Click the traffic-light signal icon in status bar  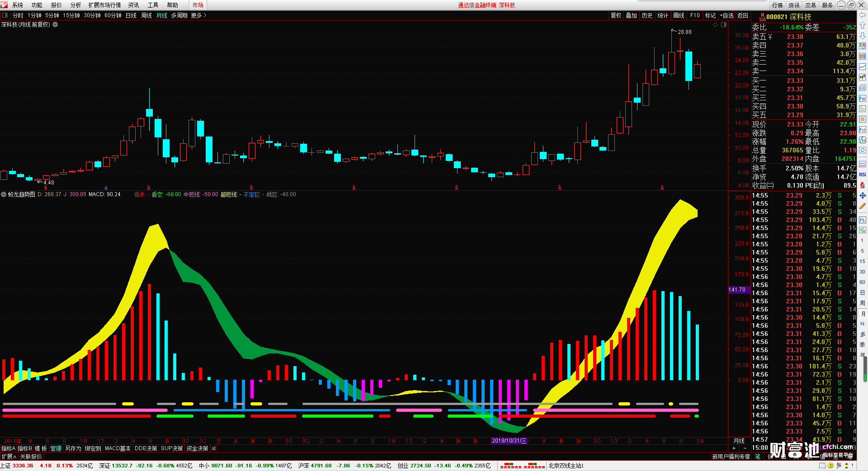[847, 466]
